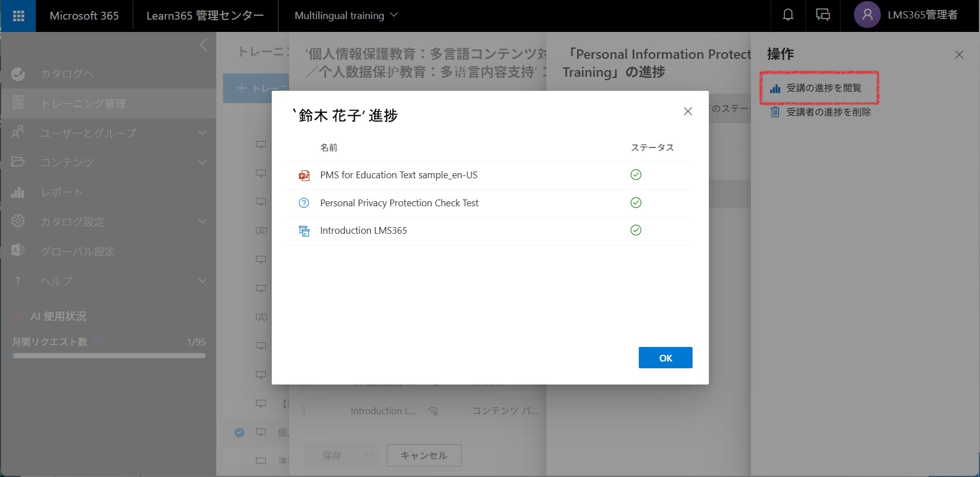This screenshot has width=980, height=477.
Task: Click the レポート bar chart icon
Action: tap(18, 192)
